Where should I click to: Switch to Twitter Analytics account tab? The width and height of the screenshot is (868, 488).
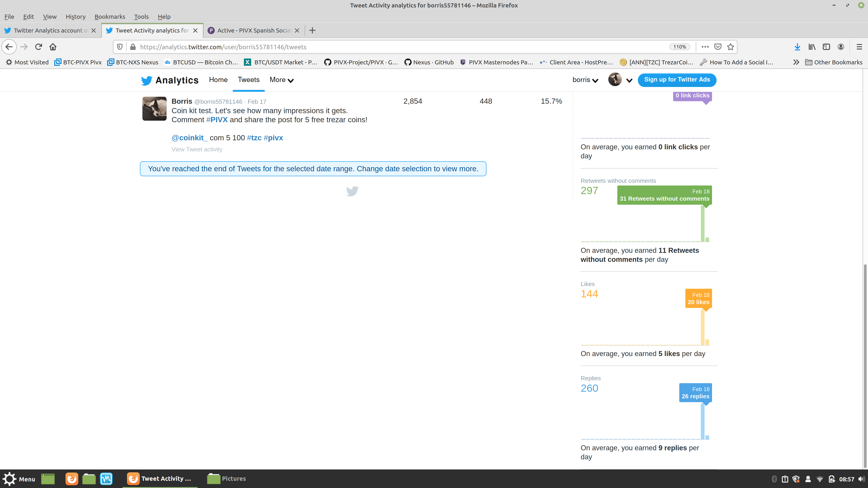click(51, 30)
